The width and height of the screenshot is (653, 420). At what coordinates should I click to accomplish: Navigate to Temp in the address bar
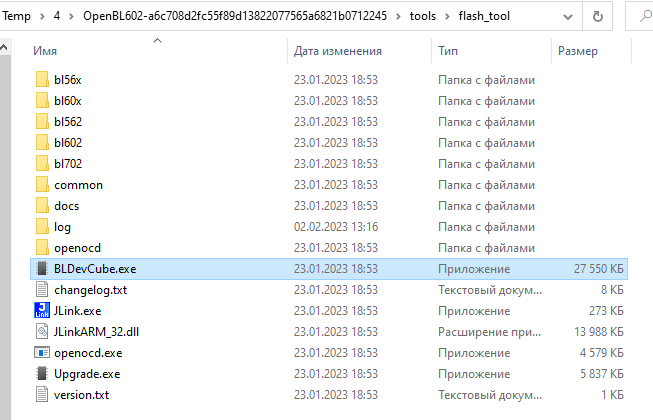[16, 16]
